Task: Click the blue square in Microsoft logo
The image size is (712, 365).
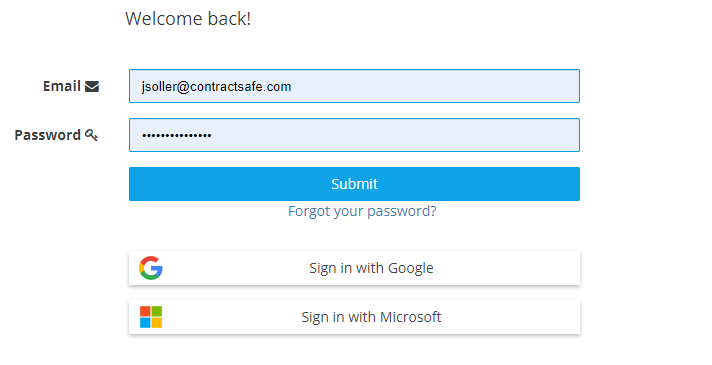Action: pos(145,323)
